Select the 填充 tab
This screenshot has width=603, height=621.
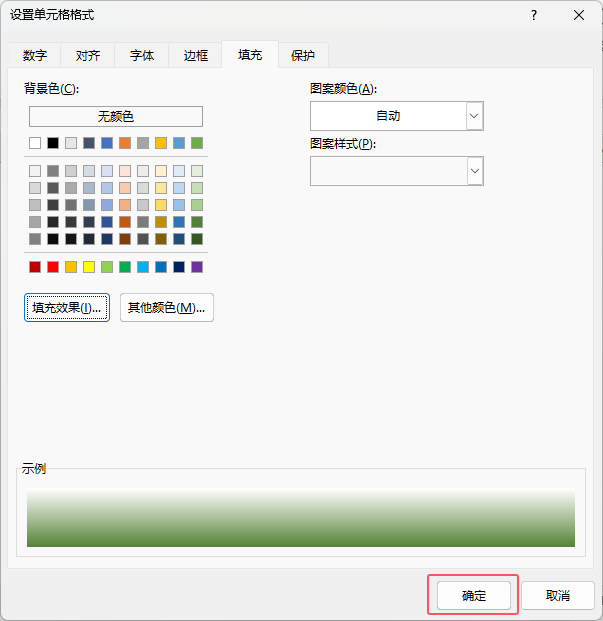click(250, 54)
